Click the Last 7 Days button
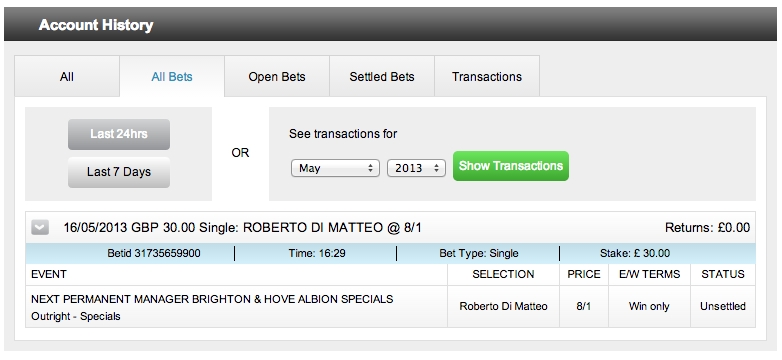This screenshot has height=360, width=782. (x=119, y=172)
